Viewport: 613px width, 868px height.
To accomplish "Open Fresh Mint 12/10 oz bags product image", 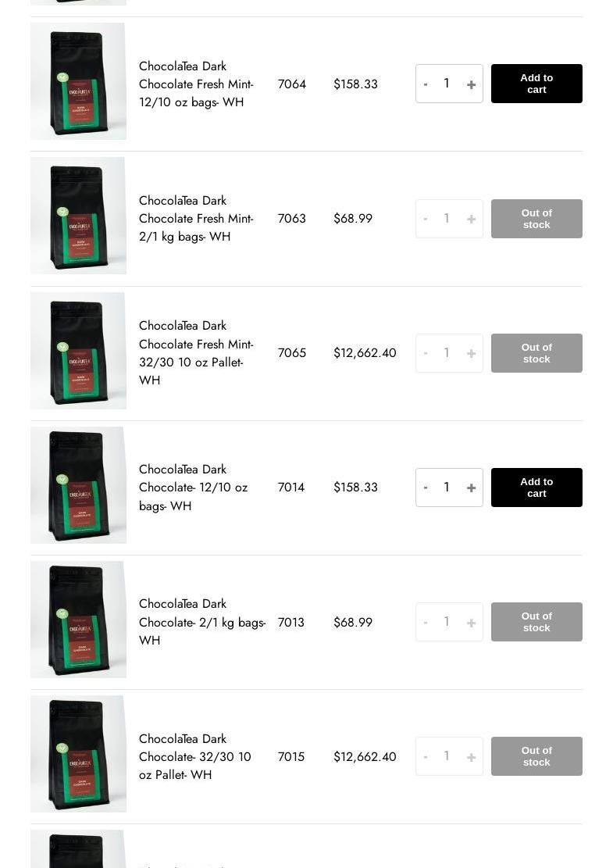I will (x=78, y=81).
